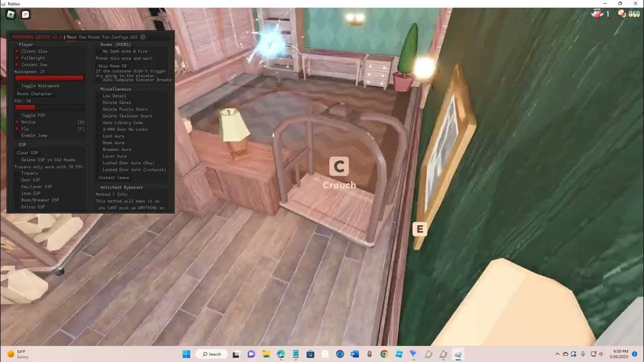Launch Google Chrome from taskbar

click(384, 354)
